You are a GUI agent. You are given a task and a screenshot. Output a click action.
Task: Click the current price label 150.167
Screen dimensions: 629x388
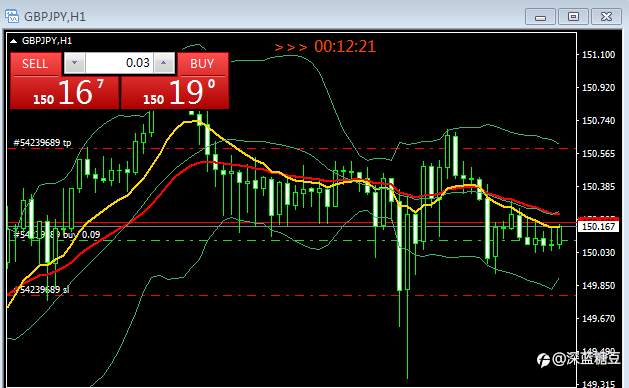pyautogui.click(x=598, y=227)
